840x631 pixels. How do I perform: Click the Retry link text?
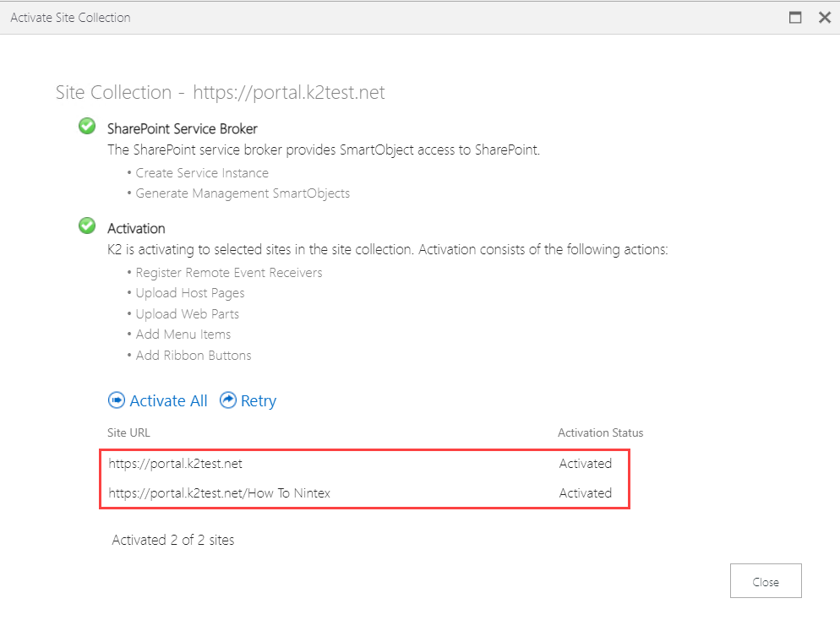(259, 401)
